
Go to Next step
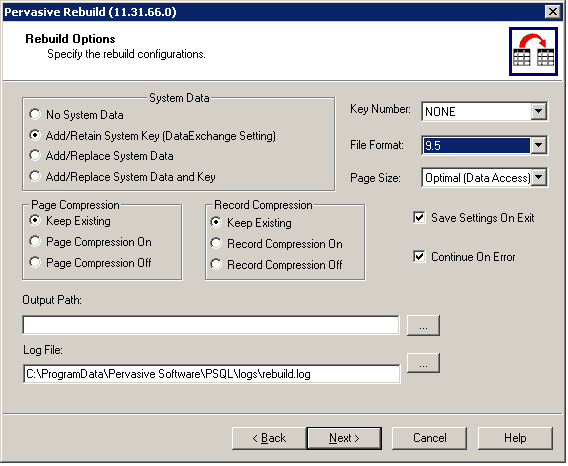click(344, 438)
